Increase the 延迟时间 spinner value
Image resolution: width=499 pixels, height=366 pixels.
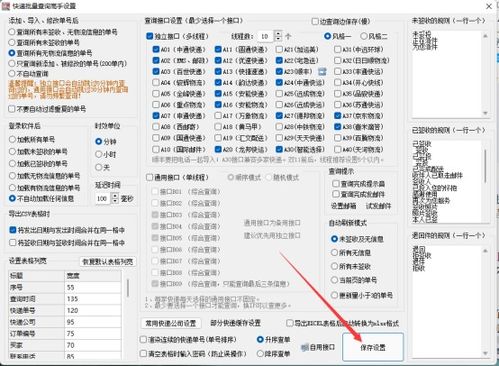tap(115, 196)
